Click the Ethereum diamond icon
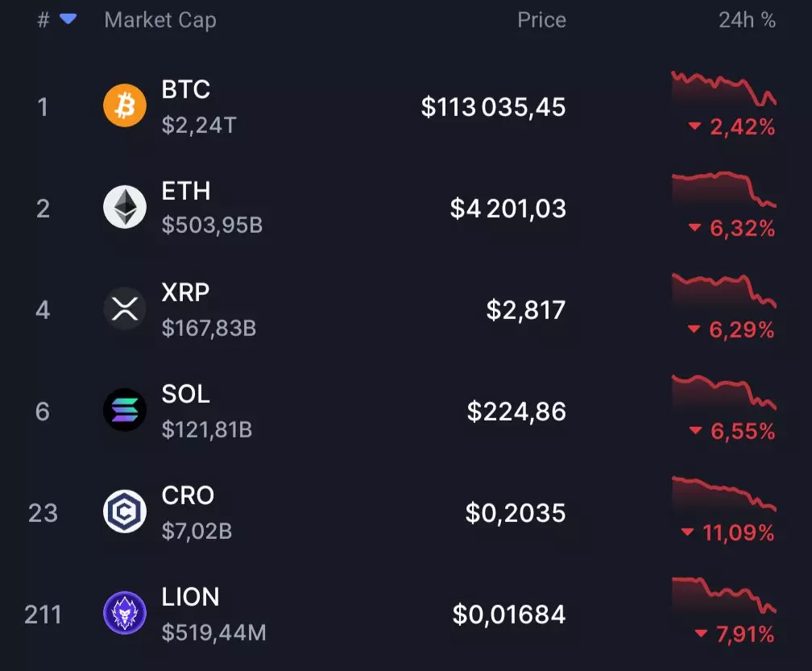The width and height of the screenshot is (812, 671). pyautogui.click(x=125, y=207)
